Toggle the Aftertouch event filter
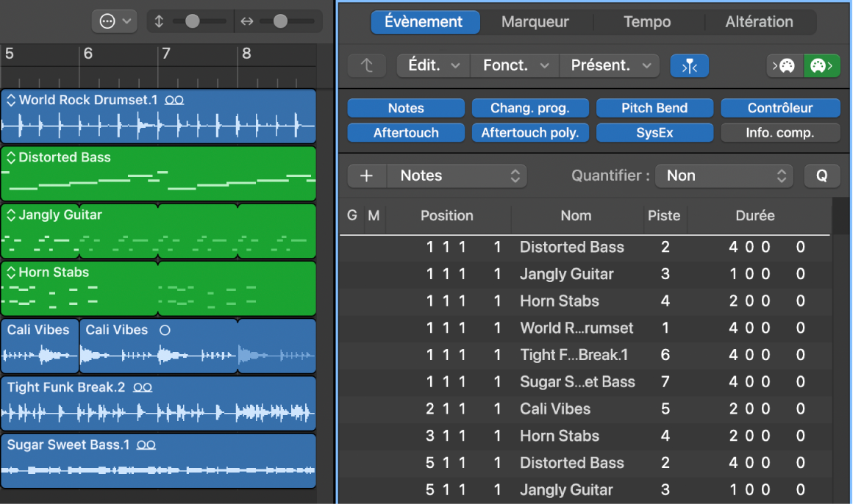 point(406,133)
